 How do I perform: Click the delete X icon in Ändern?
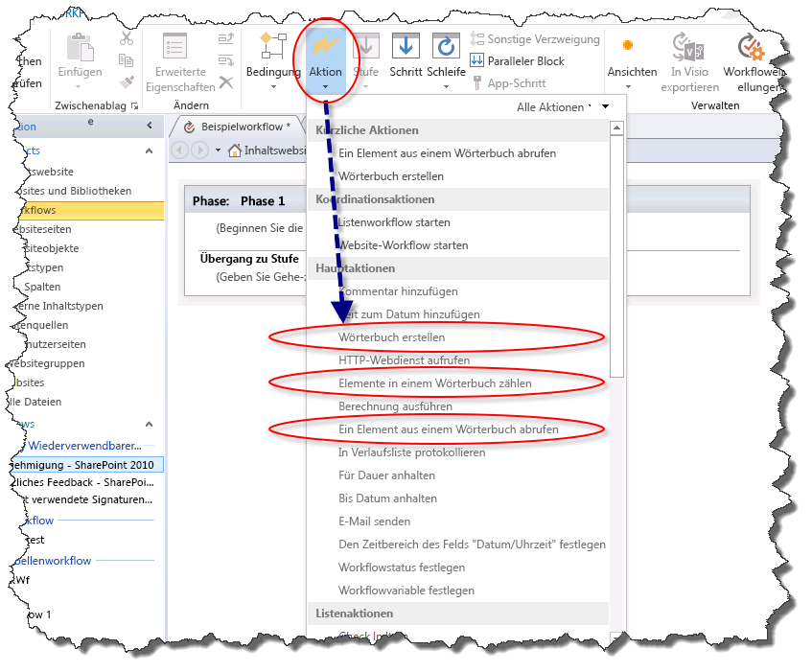click(226, 82)
